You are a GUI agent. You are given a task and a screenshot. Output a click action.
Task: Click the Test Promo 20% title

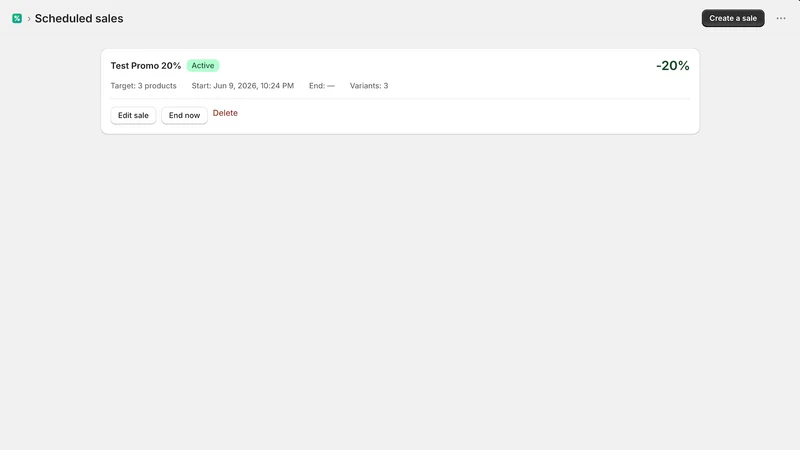(x=145, y=66)
